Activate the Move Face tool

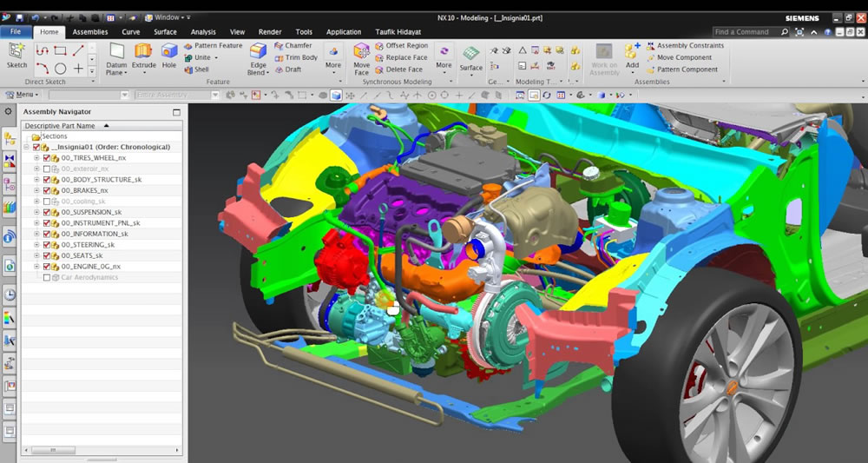point(361,58)
